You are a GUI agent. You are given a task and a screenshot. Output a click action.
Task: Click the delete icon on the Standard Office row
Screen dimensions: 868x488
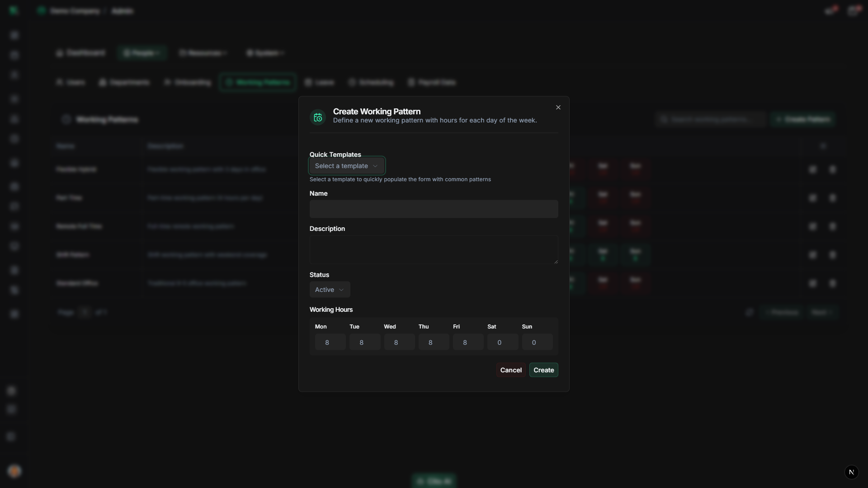coord(833,283)
